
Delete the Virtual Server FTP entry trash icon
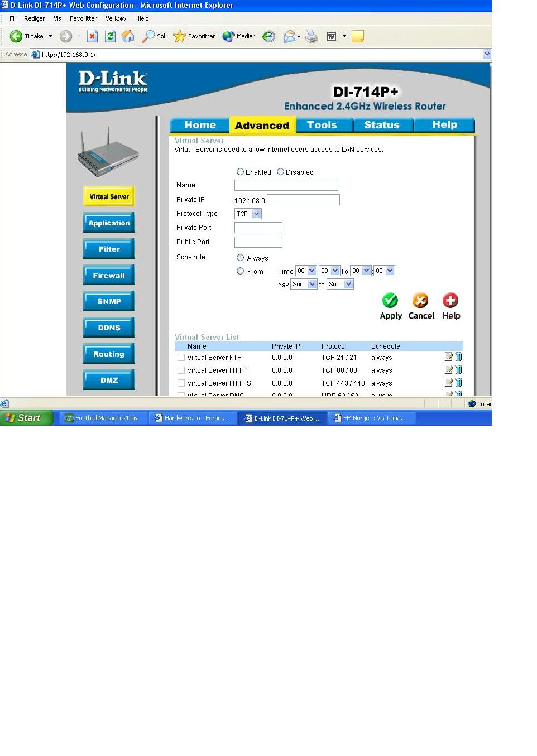(x=458, y=357)
